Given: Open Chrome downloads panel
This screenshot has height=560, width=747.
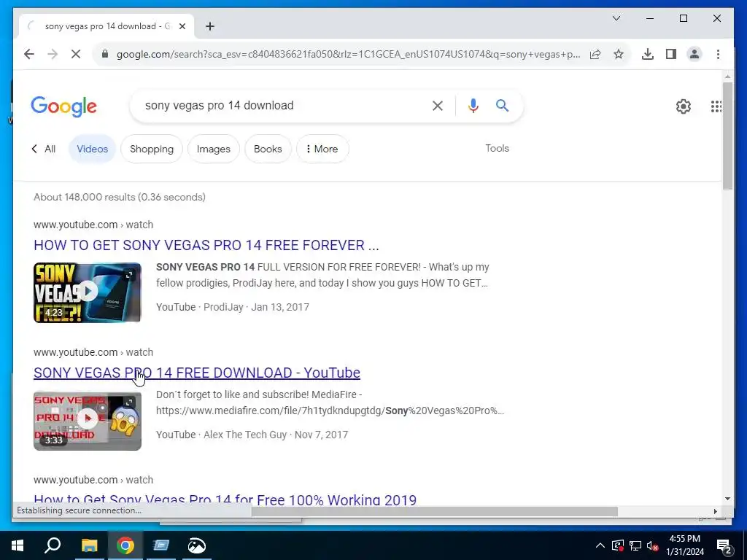Looking at the screenshot, I should (648, 54).
